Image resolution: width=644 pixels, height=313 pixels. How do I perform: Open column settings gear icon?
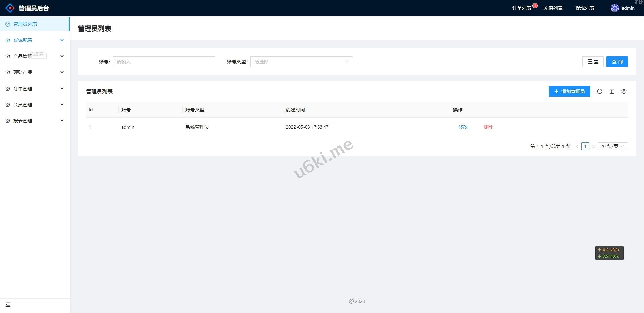pos(624,91)
